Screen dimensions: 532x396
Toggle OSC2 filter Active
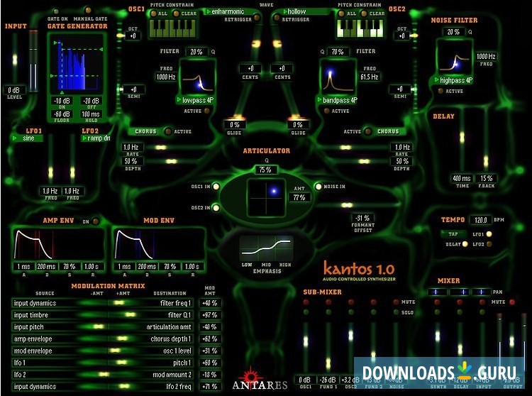point(326,111)
